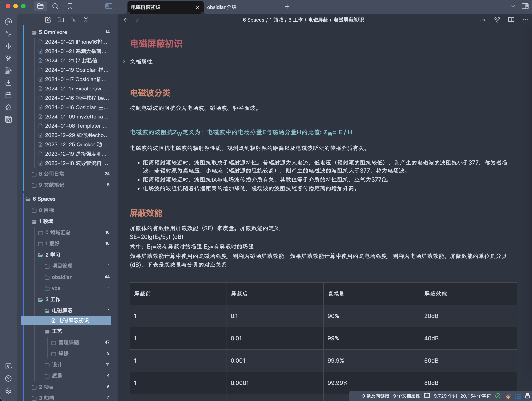Image resolution: width=532 pixels, height=401 pixels.
Task: Open note 2023-12-19 焊接强度测…
Action: point(74,154)
